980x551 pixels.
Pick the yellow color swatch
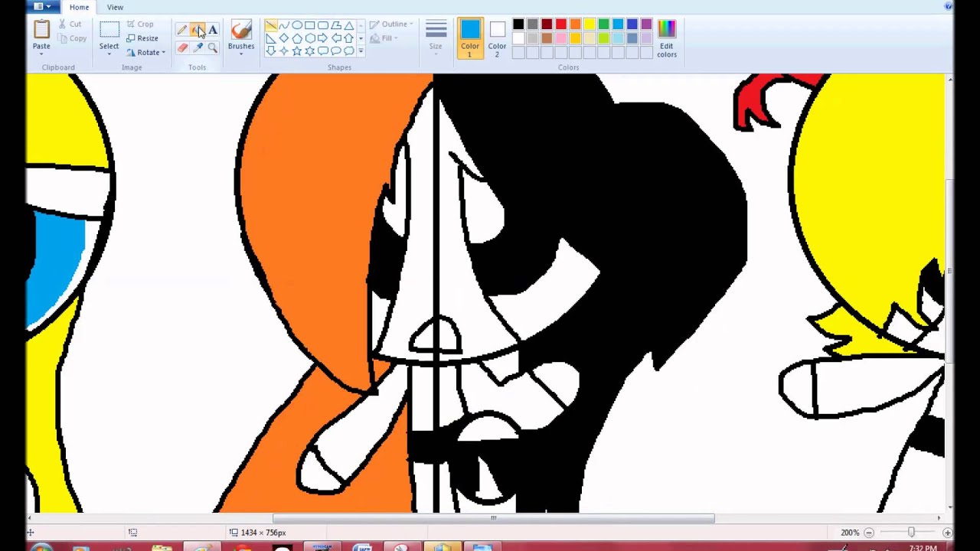pos(590,24)
